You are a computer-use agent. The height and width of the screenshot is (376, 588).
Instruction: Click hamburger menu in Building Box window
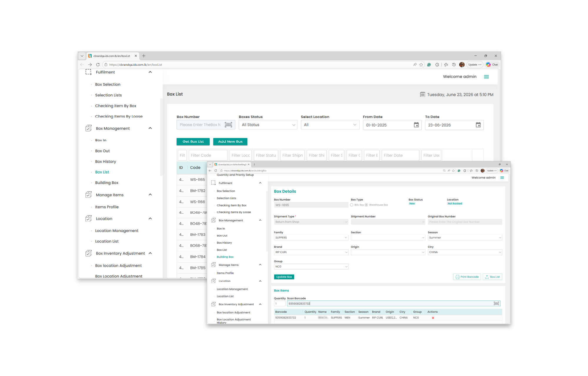point(502,178)
